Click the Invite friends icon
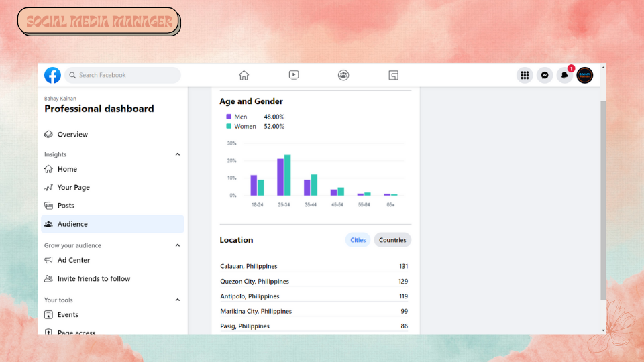The width and height of the screenshot is (644, 362). (48, 278)
